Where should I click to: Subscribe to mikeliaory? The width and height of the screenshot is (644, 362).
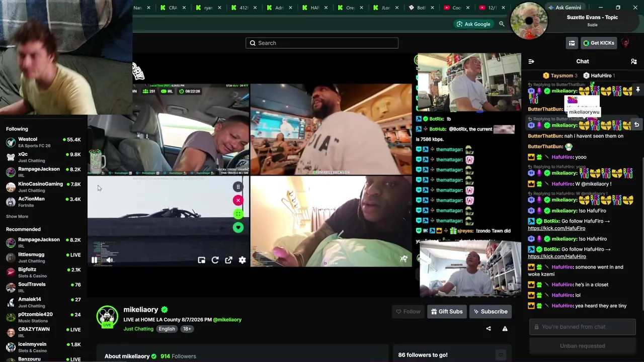click(491, 312)
